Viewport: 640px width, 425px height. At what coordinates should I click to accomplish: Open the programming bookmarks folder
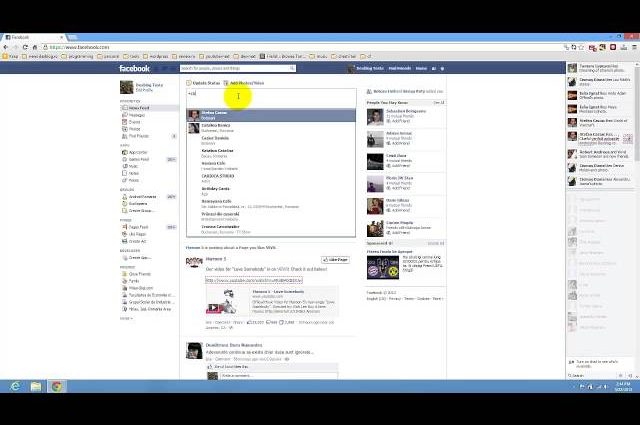[78, 56]
